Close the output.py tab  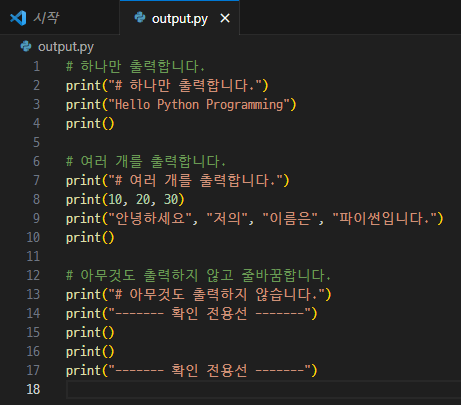tap(225, 18)
